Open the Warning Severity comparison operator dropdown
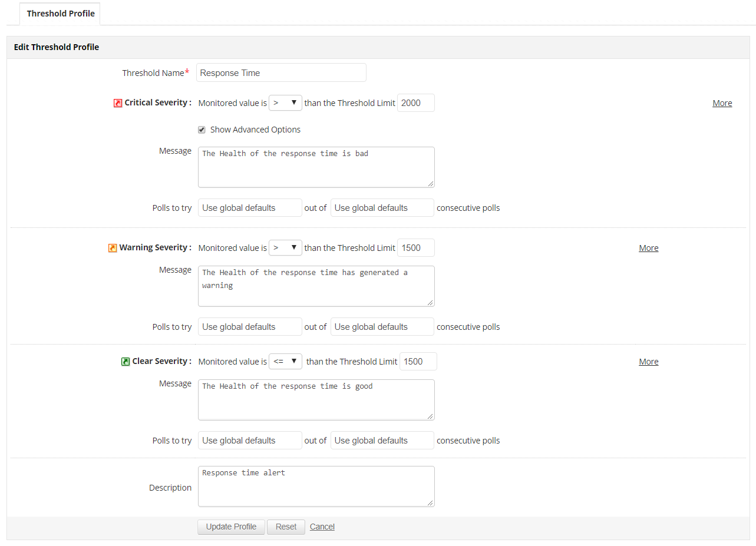The height and width of the screenshot is (546, 756). (285, 248)
